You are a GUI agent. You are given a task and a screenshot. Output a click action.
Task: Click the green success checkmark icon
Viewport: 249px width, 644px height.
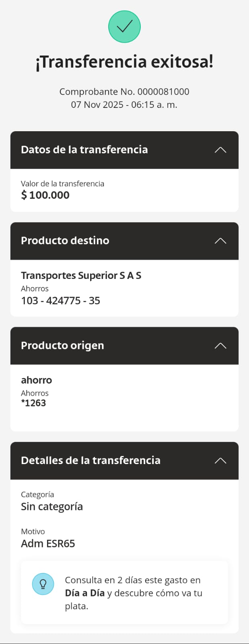pyautogui.click(x=124, y=27)
